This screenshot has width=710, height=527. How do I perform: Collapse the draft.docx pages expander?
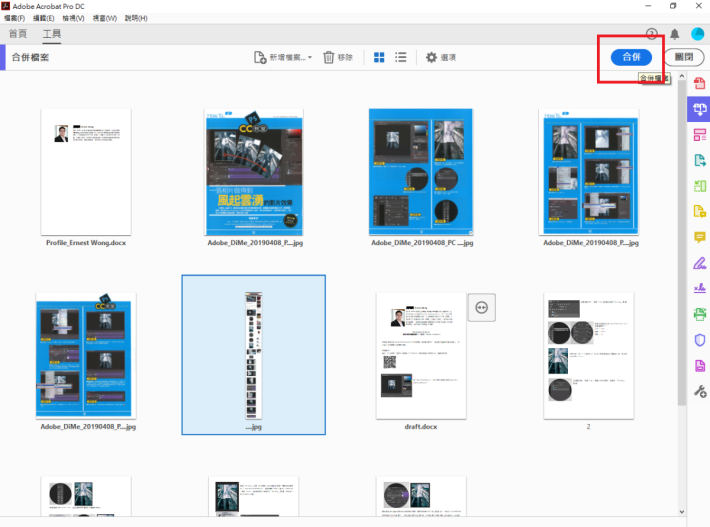pos(481,307)
